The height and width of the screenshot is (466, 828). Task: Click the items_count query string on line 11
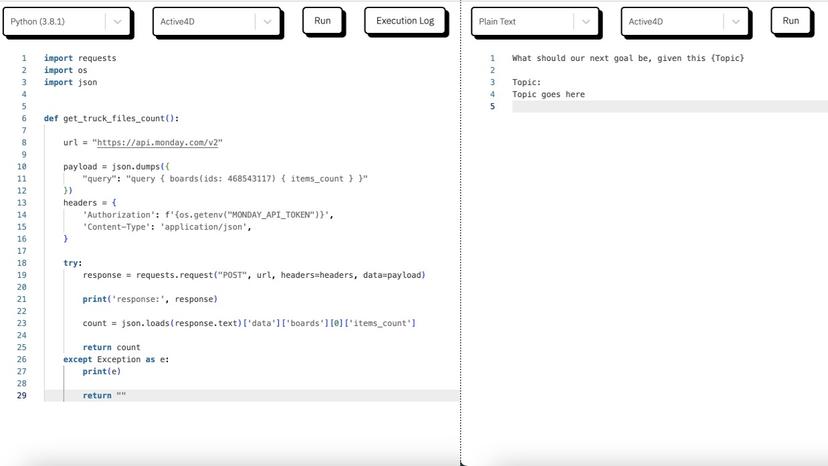(225, 179)
